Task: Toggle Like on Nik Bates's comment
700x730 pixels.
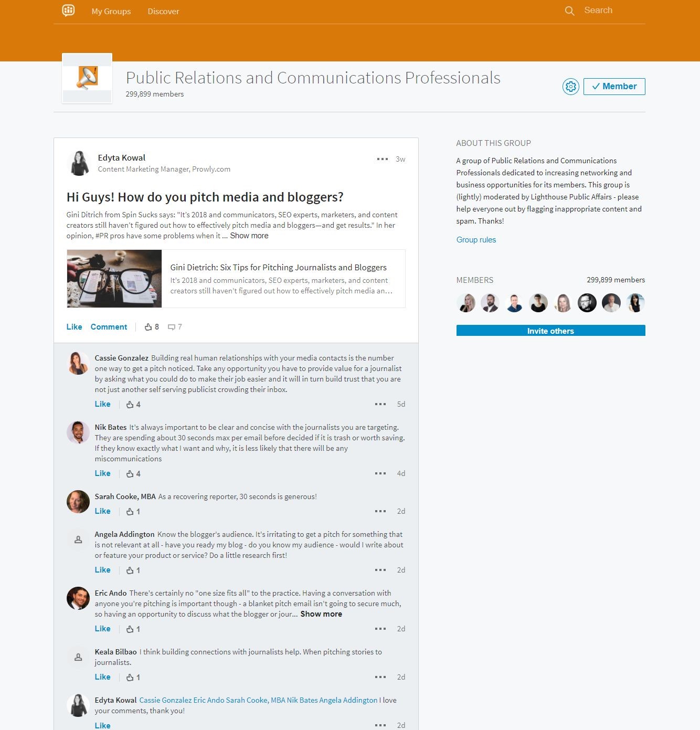Action: click(x=103, y=473)
